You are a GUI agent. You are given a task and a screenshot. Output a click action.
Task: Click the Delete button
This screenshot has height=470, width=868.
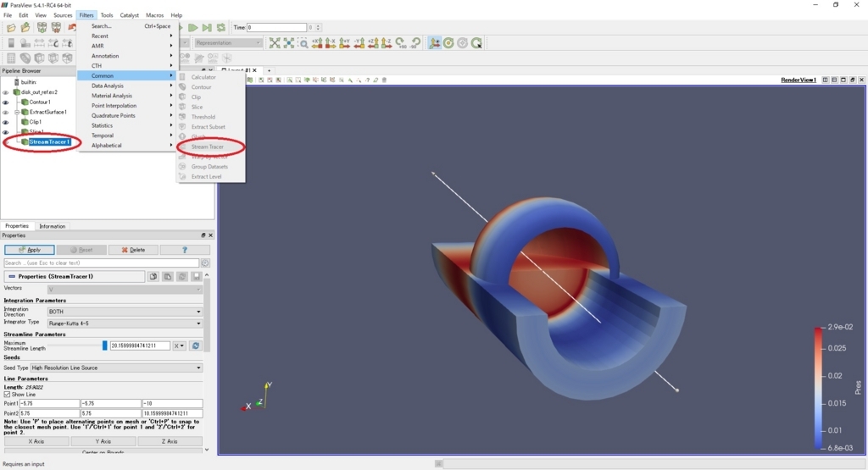[133, 250]
